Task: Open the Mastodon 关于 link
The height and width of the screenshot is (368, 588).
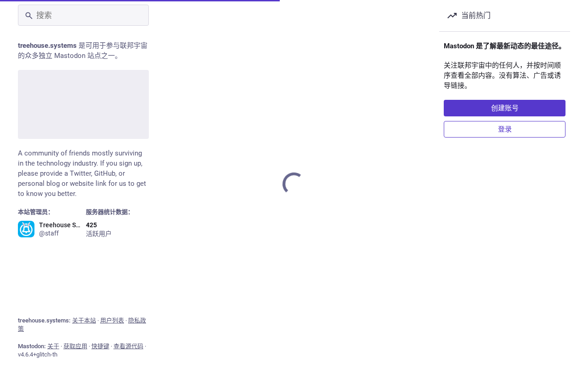Action: click(53, 346)
